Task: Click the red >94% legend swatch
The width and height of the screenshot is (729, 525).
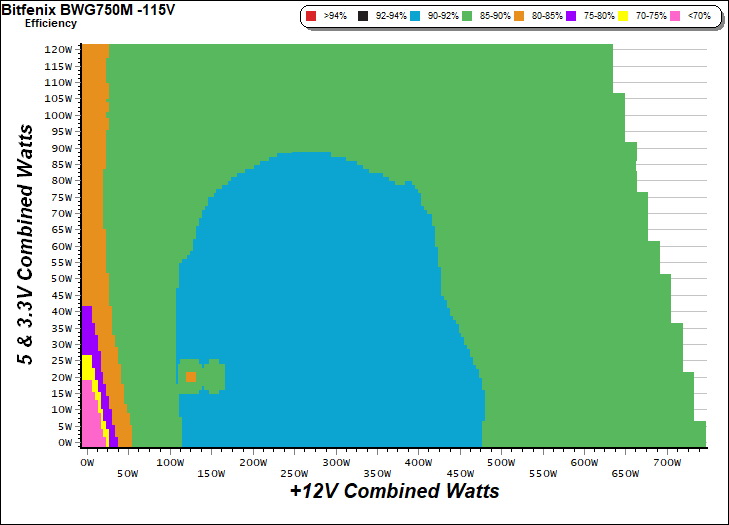Action: (312, 17)
